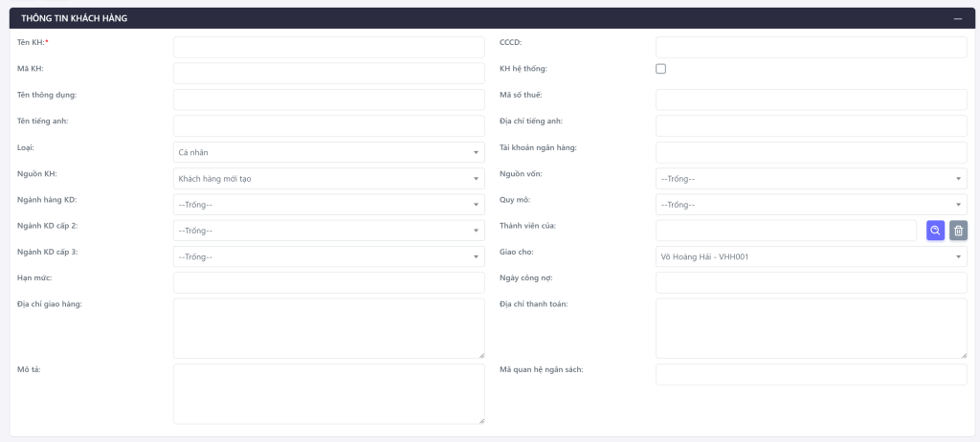980x442 pixels.
Task: Click the Mã số thuế text box
Action: pyautogui.click(x=811, y=99)
